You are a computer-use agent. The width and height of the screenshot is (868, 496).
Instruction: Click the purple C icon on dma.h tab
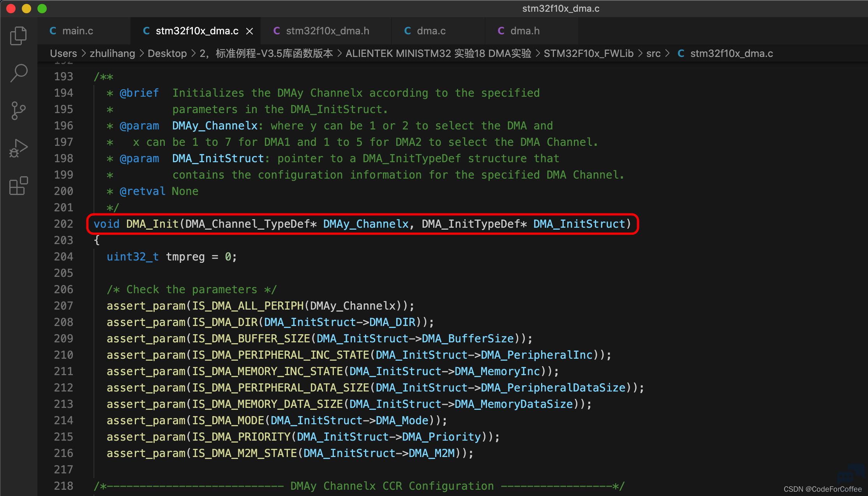click(501, 31)
